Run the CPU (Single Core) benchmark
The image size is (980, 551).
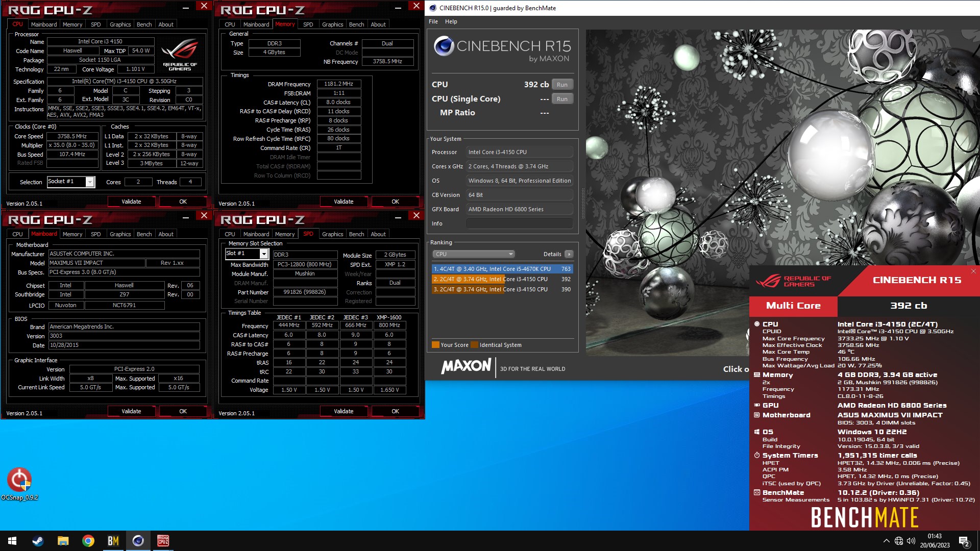(562, 99)
